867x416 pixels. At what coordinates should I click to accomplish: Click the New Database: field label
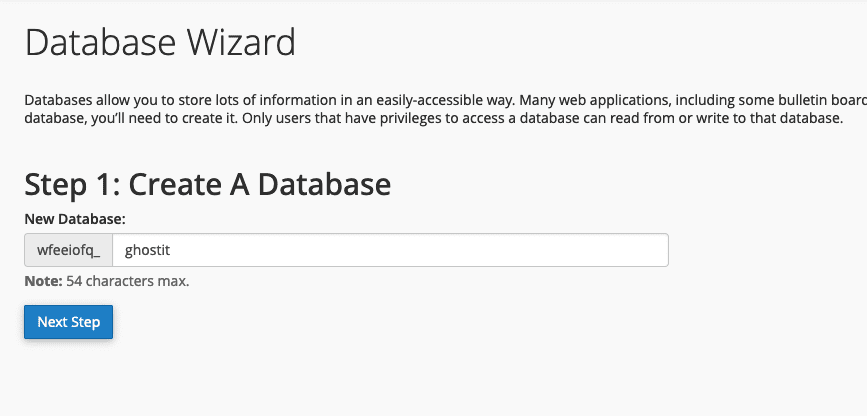click(74, 218)
